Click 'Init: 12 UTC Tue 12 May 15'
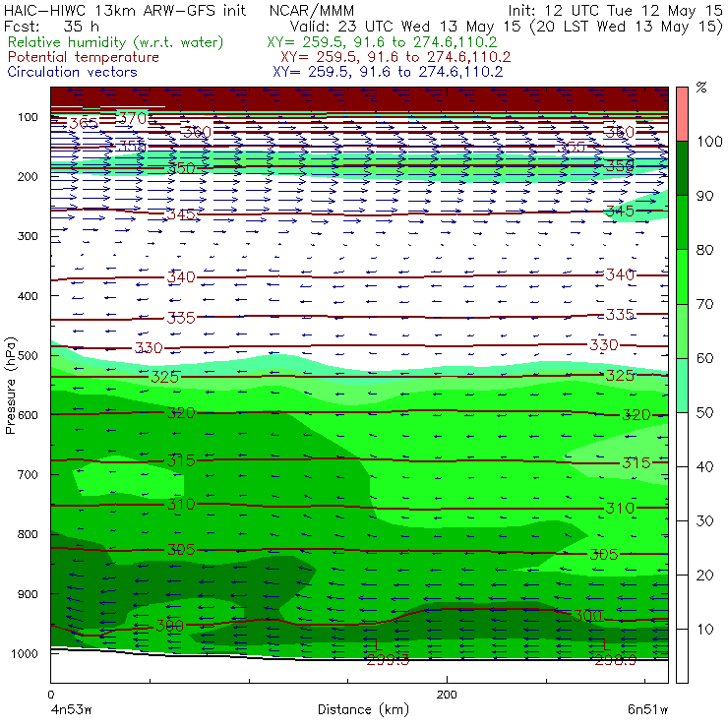728x728 pixels. [615, 10]
